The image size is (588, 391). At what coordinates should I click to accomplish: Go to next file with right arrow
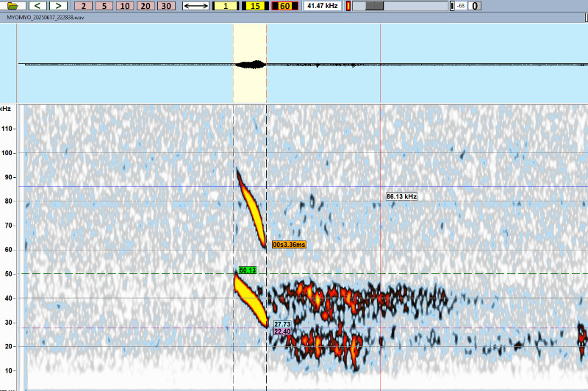[x=58, y=6]
